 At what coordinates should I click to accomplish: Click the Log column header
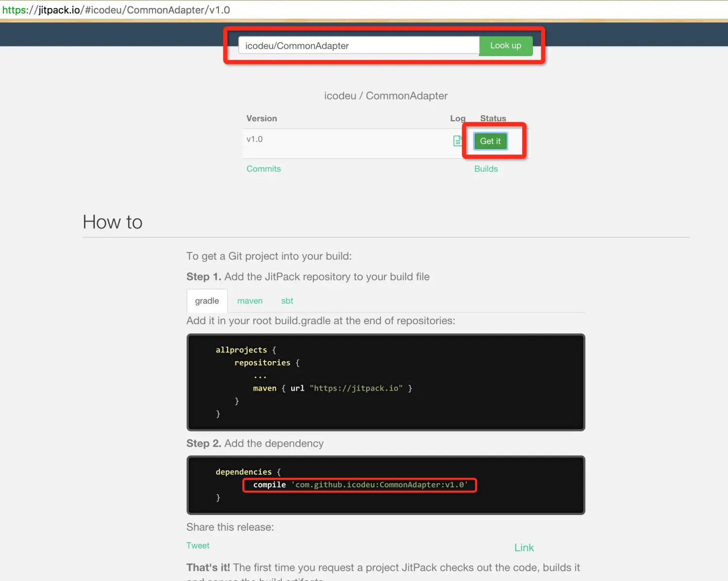[x=458, y=118]
